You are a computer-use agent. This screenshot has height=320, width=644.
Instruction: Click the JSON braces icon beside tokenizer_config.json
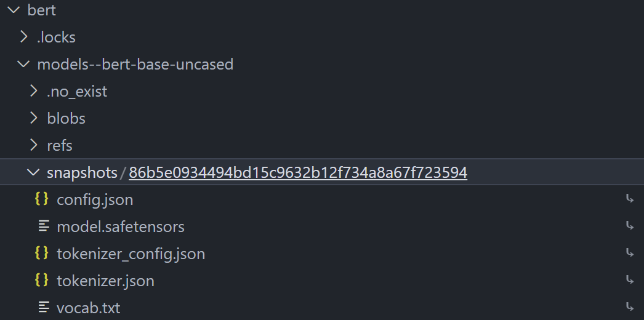(41, 253)
